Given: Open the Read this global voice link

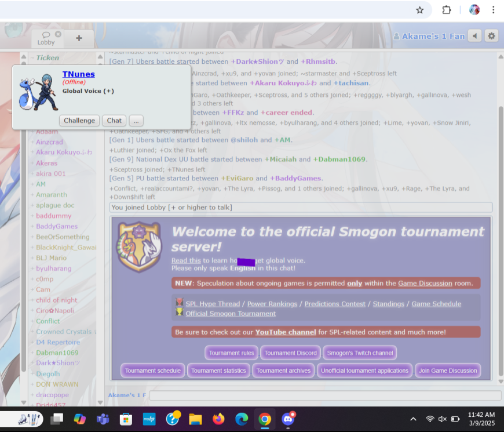Looking at the screenshot, I should point(186,260).
